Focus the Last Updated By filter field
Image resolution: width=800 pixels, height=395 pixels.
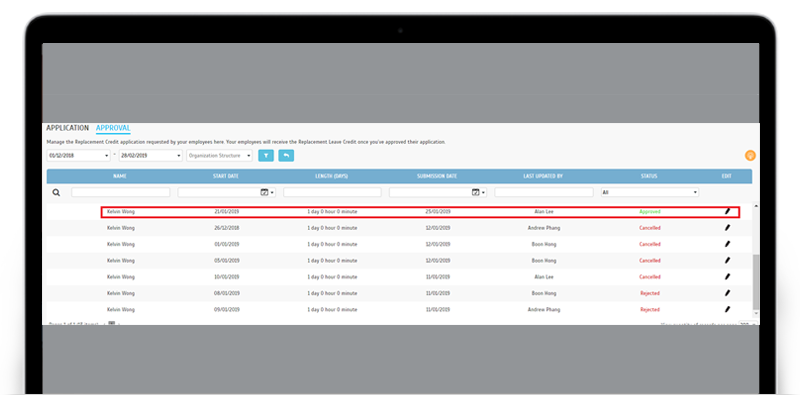(544, 192)
